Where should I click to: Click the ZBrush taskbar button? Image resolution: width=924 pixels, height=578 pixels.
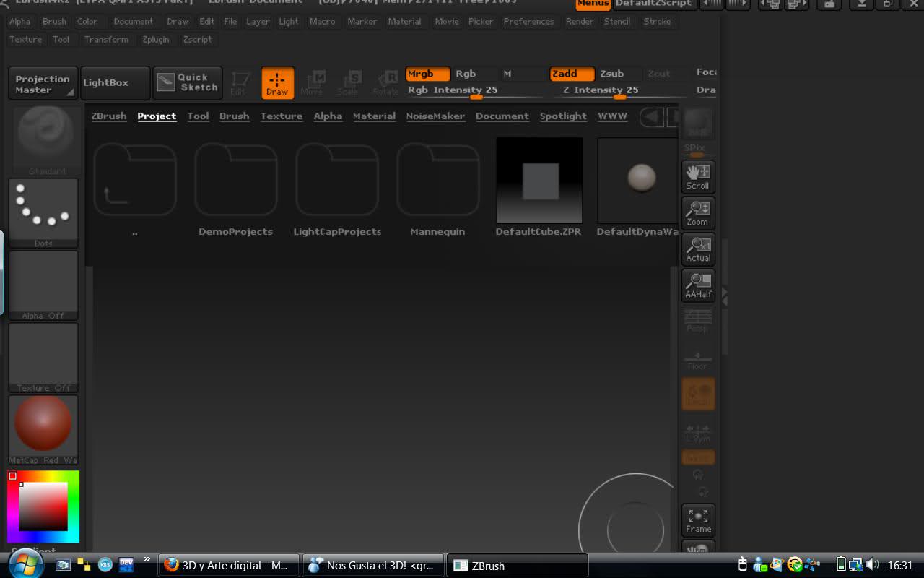click(x=518, y=566)
